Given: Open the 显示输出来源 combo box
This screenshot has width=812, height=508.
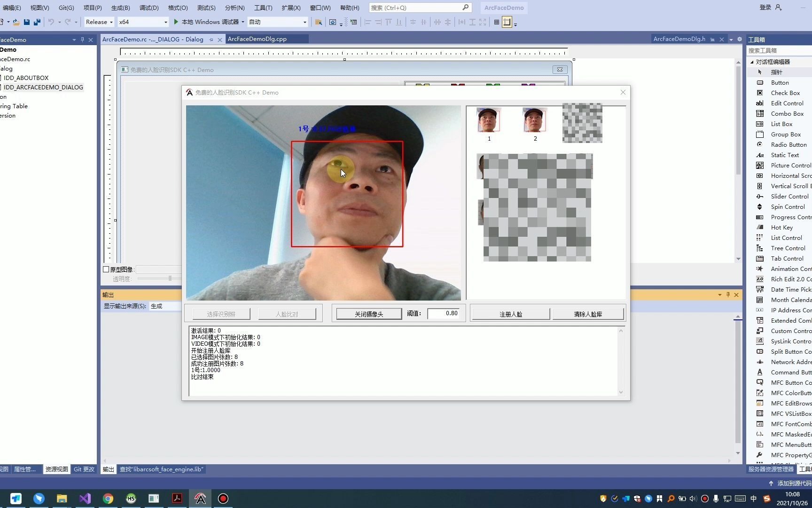Looking at the screenshot, I should [165, 306].
